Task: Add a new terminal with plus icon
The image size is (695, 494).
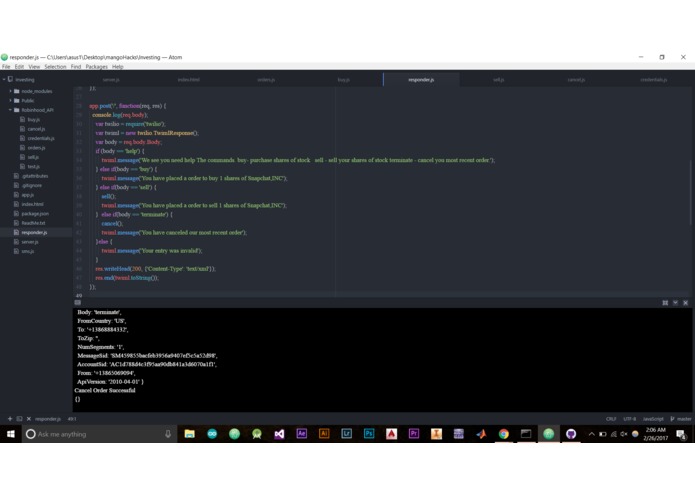Action: pyautogui.click(x=10, y=419)
